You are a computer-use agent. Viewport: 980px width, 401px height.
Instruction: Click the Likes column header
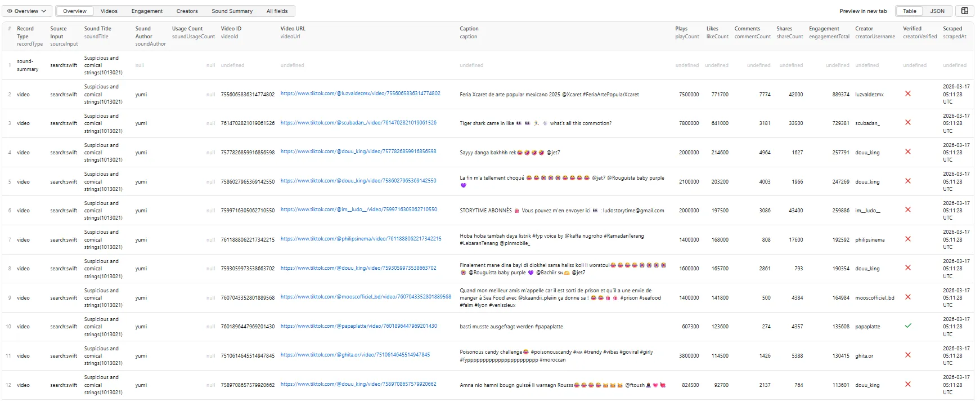point(717,33)
